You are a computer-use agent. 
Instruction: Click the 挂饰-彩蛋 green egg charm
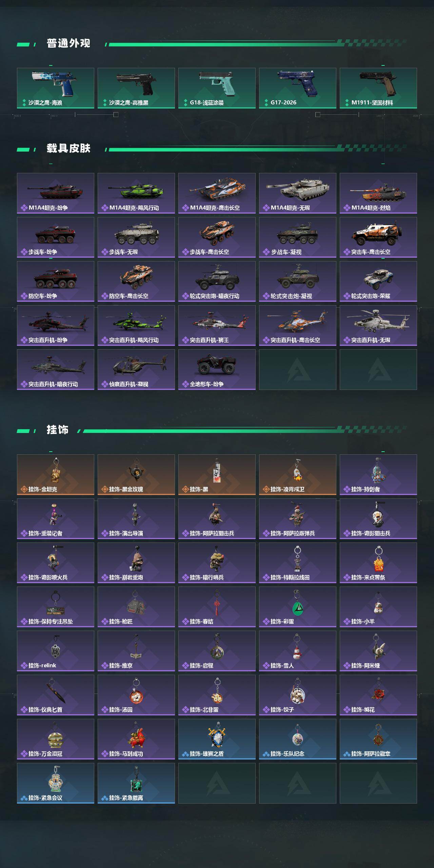pos(298,607)
